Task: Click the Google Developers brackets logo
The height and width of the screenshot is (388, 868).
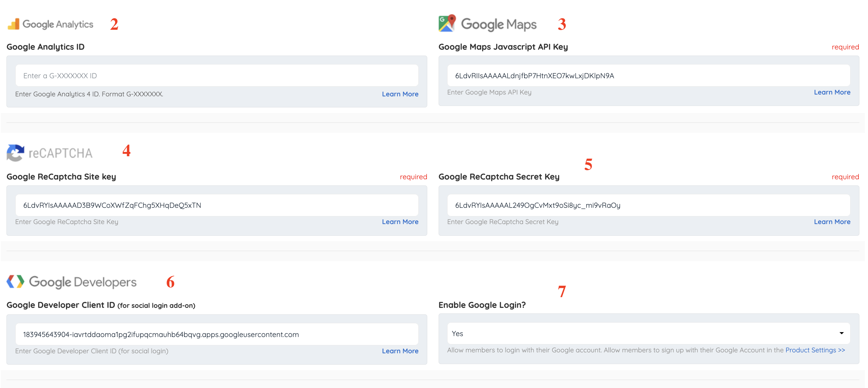Action: (16, 281)
